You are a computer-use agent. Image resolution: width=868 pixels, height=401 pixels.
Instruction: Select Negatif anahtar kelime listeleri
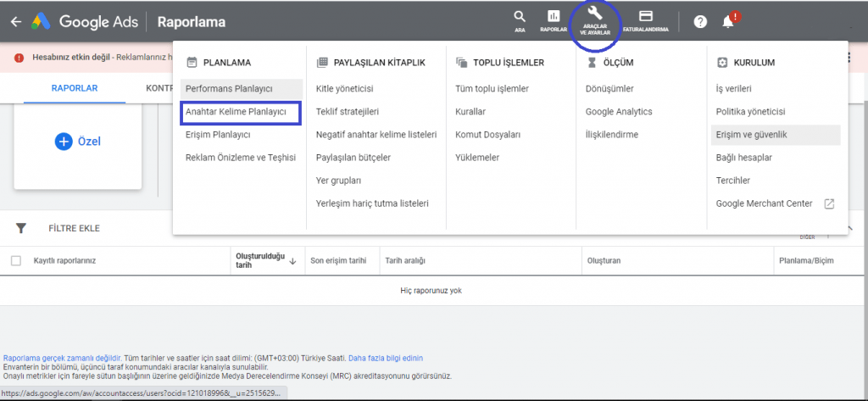click(x=376, y=135)
